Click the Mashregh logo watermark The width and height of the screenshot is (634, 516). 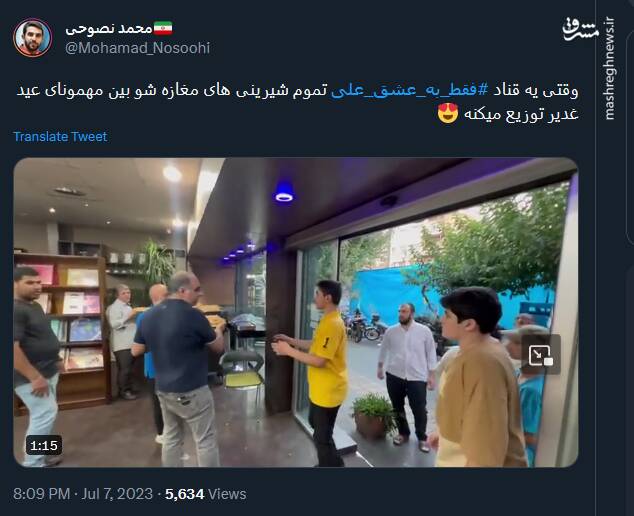pos(580,30)
